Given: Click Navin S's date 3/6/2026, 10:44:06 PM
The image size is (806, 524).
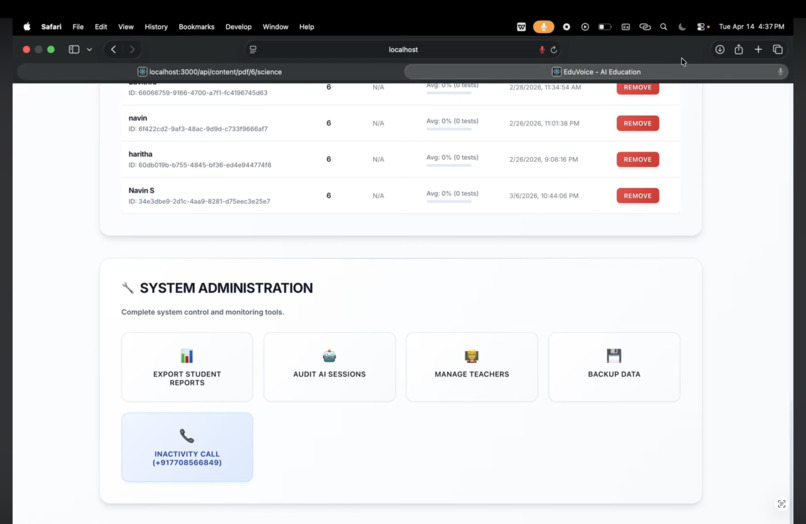Looking at the screenshot, I should click(x=544, y=195).
